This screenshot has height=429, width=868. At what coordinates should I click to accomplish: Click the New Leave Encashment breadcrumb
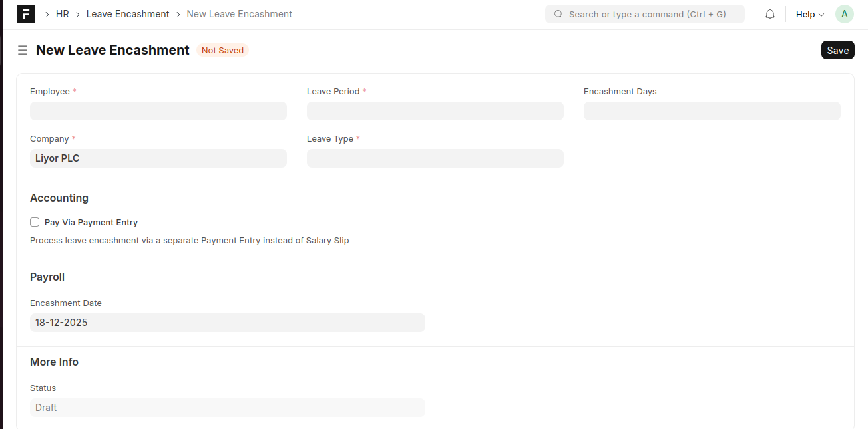[239, 13]
